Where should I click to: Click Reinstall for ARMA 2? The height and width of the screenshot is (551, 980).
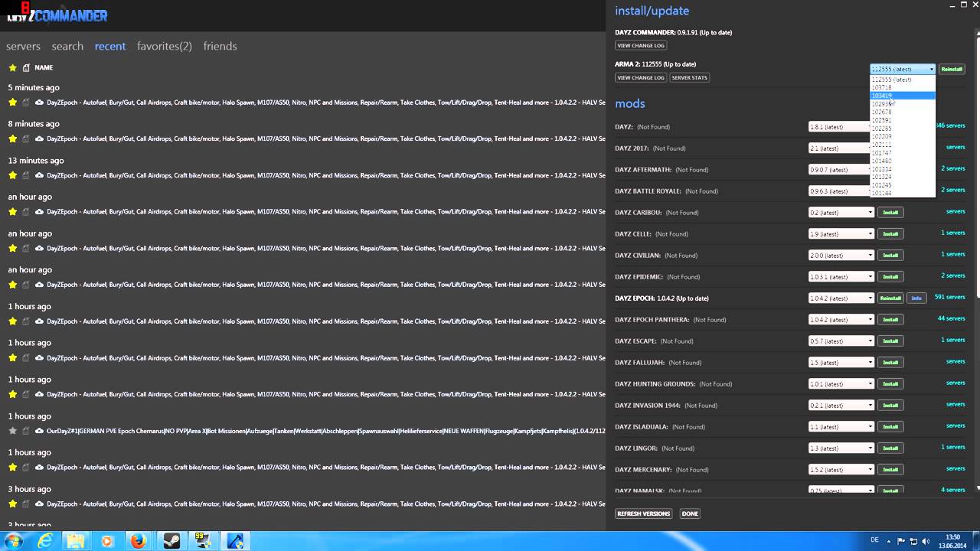click(952, 69)
